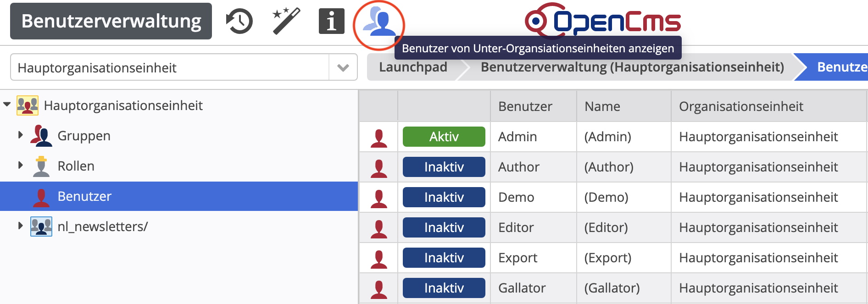This screenshot has height=304, width=868.
Task: Expand the nl_newsletters/ tree node
Action: pos(20,226)
